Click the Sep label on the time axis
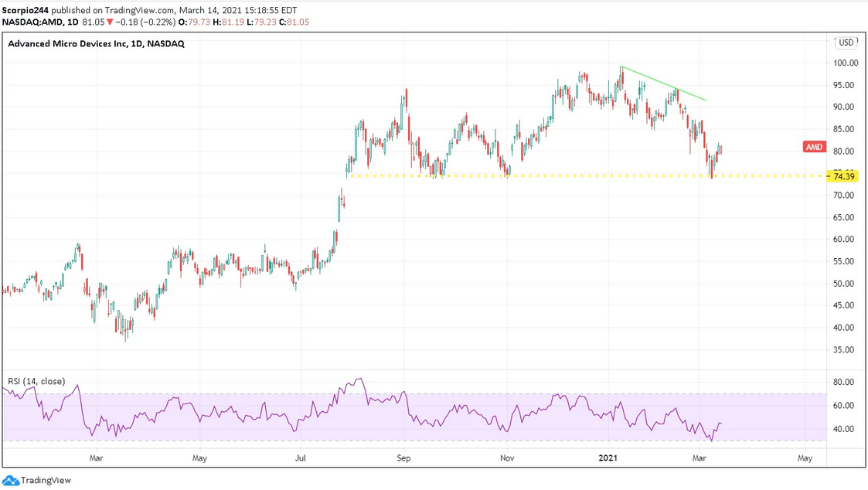 point(403,458)
